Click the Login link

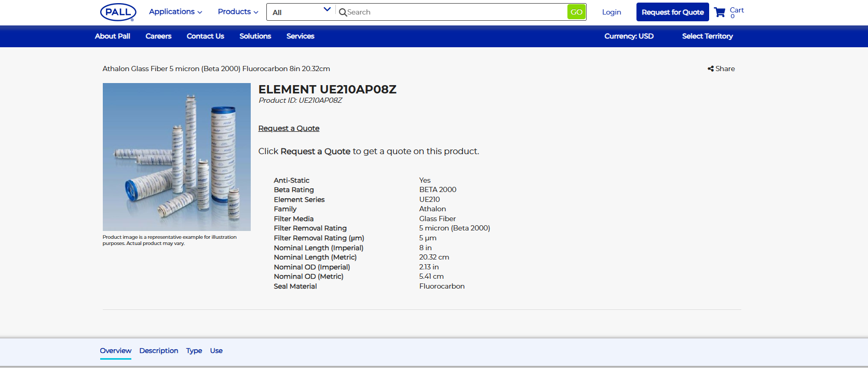point(612,12)
